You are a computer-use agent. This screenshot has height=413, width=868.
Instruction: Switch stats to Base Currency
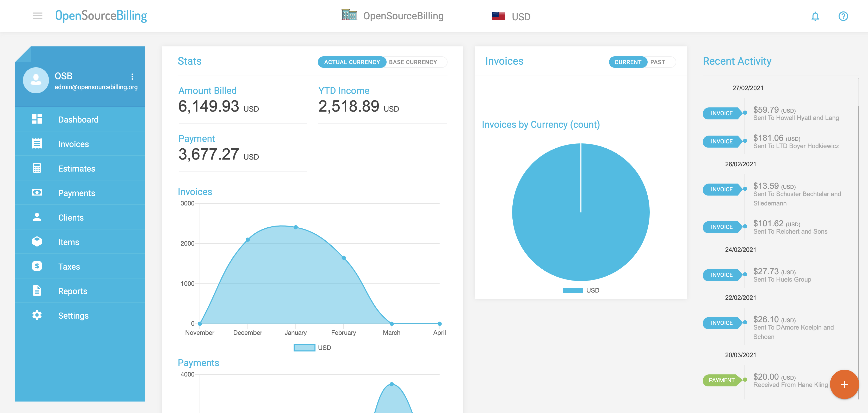pos(413,62)
